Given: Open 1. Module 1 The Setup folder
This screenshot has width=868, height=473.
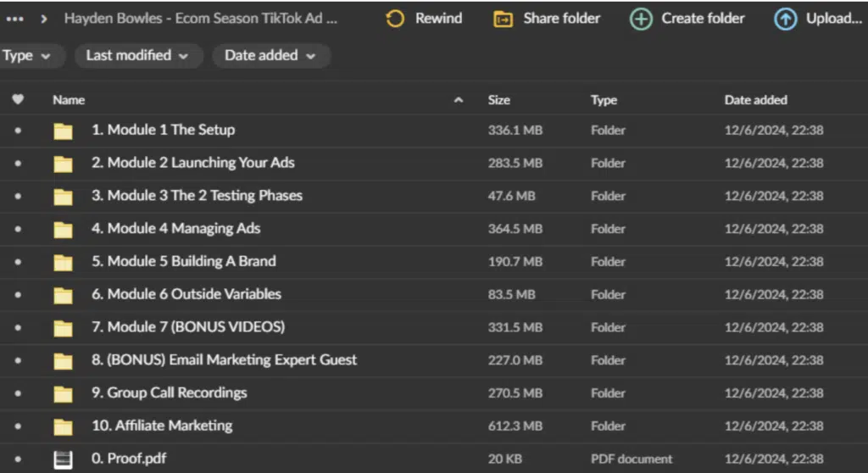Looking at the screenshot, I should 164,130.
